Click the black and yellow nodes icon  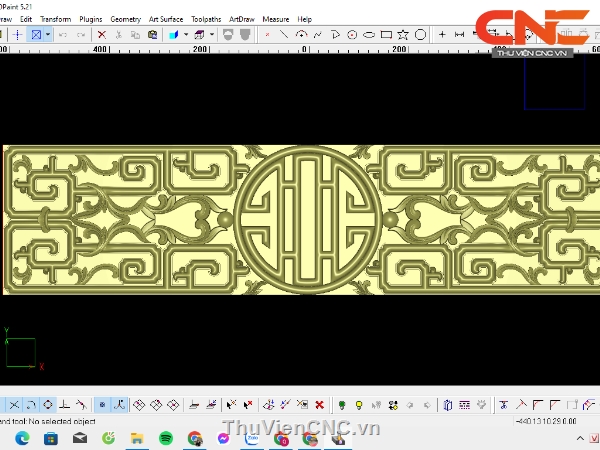click(x=393, y=405)
